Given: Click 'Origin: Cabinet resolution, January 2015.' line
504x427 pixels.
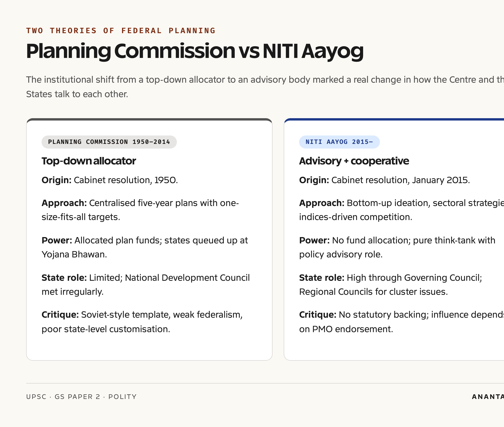Looking at the screenshot, I should click(385, 180).
